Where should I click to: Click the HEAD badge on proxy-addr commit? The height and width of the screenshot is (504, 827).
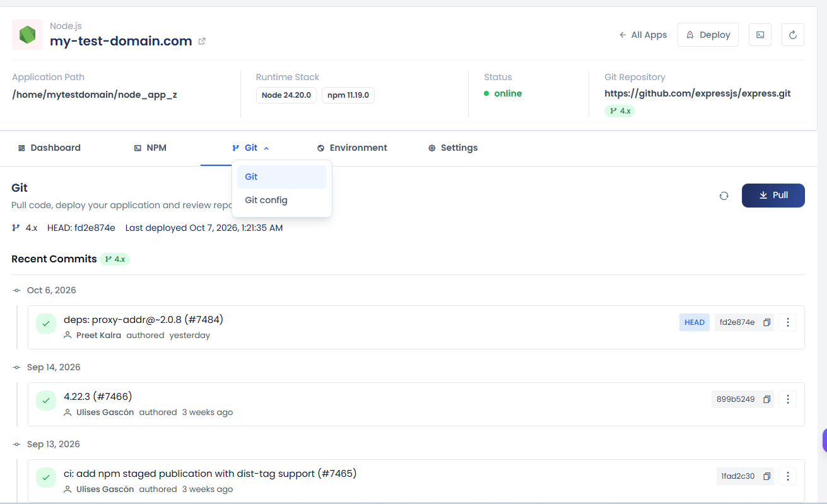[695, 322]
